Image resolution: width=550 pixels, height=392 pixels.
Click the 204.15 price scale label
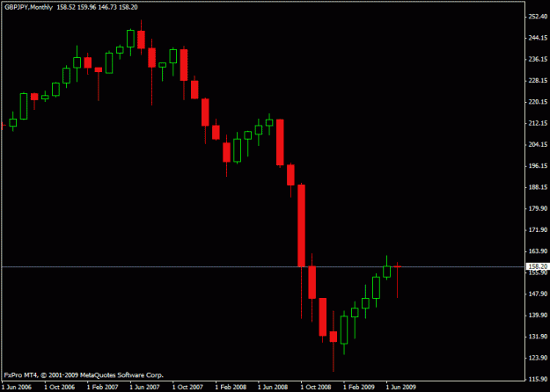coord(538,144)
